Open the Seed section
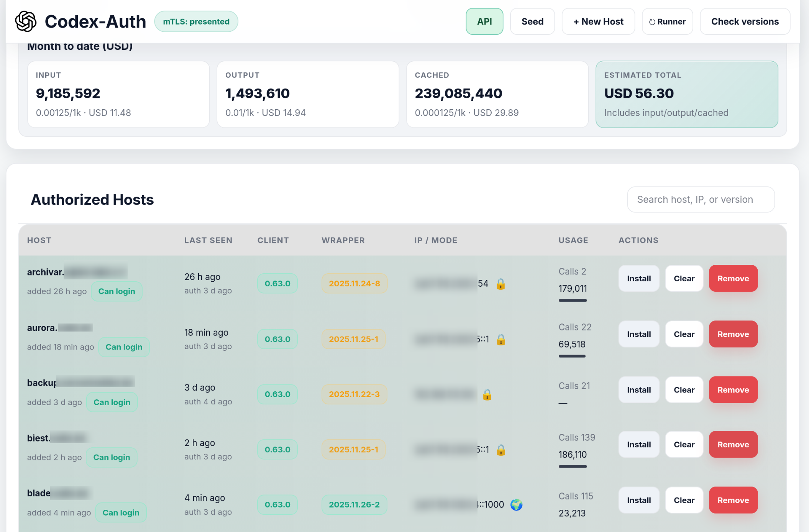 pos(532,21)
